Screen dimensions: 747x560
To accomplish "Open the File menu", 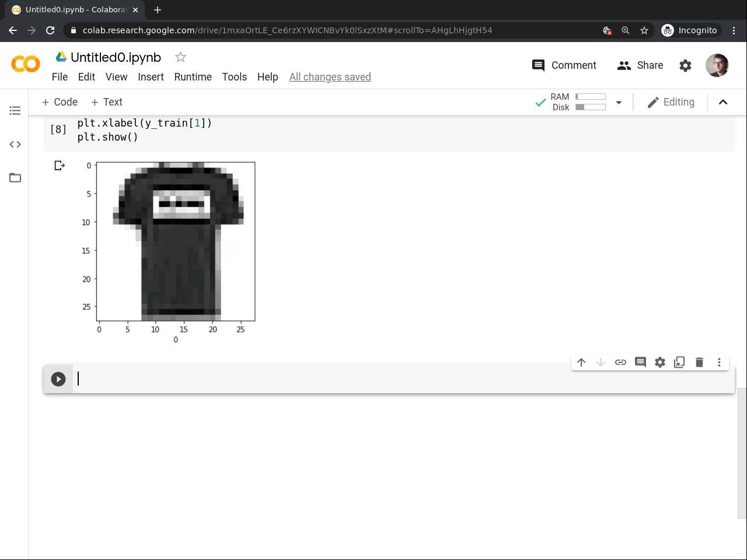I will [x=60, y=77].
